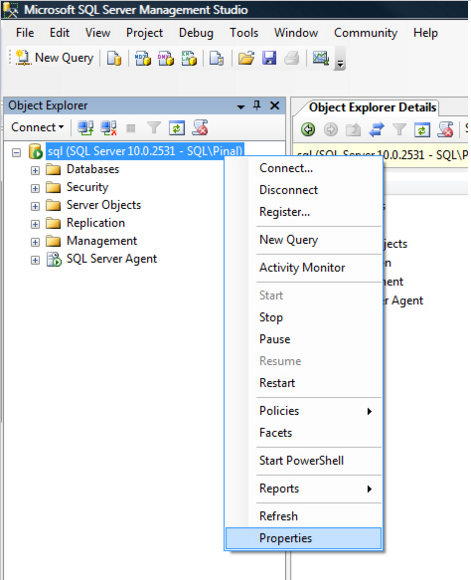Image resolution: width=471 pixels, height=580 pixels.
Task: Open the Reports submenu
Action: tap(303, 489)
